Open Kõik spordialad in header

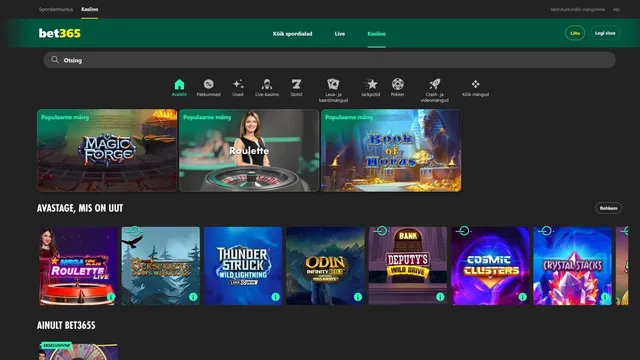point(293,34)
